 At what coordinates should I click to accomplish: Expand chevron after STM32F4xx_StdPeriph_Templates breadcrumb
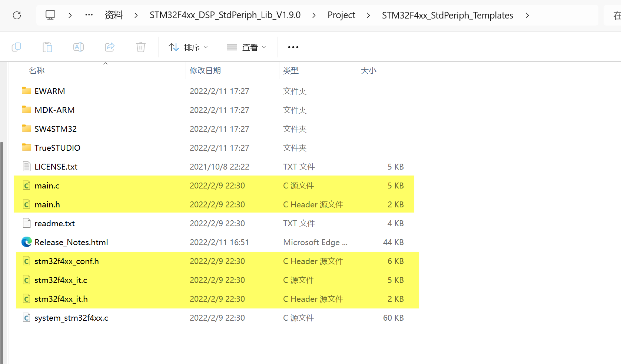pyautogui.click(x=527, y=15)
